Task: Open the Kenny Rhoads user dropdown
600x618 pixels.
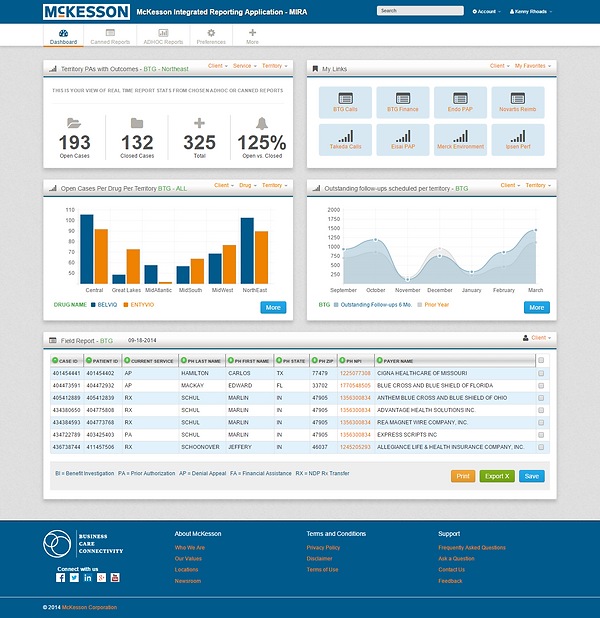Action: [x=531, y=11]
